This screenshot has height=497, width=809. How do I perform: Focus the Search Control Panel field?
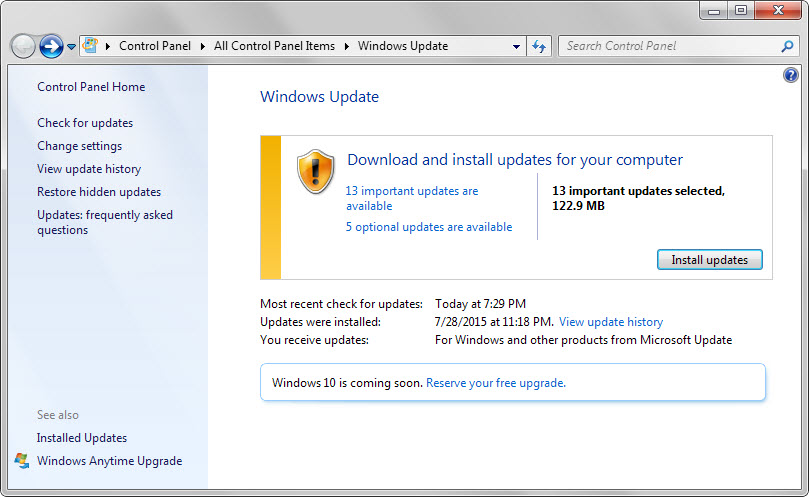pos(677,46)
